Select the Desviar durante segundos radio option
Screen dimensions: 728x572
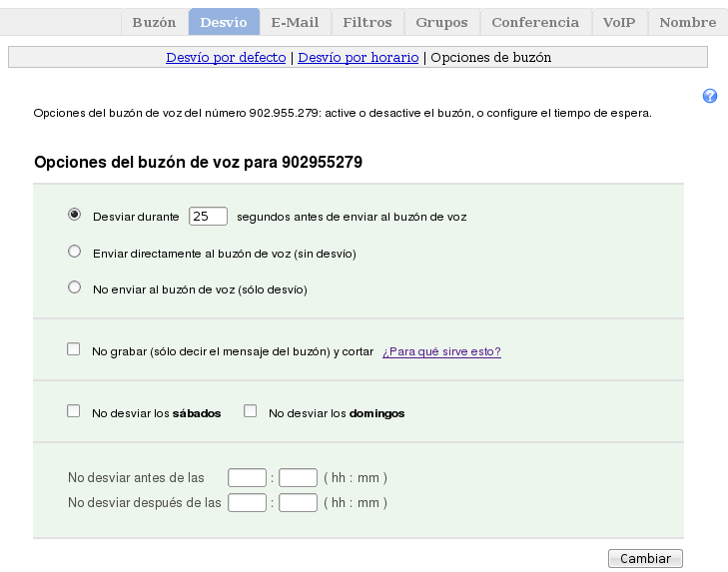coord(74,215)
